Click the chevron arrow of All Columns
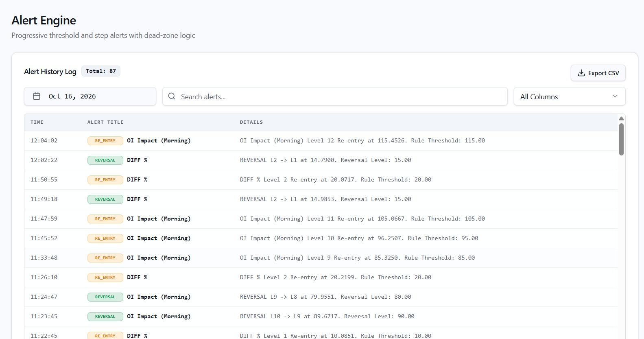Image resolution: width=644 pixels, height=339 pixels. click(x=615, y=96)
